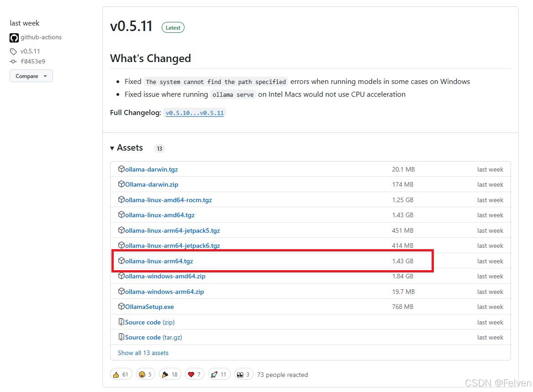The height and width of the screenshot is (392, 533).
Task: Click 'The system cannot find the path specified' code
Action: pyautogui.click(x=216, y=82)
